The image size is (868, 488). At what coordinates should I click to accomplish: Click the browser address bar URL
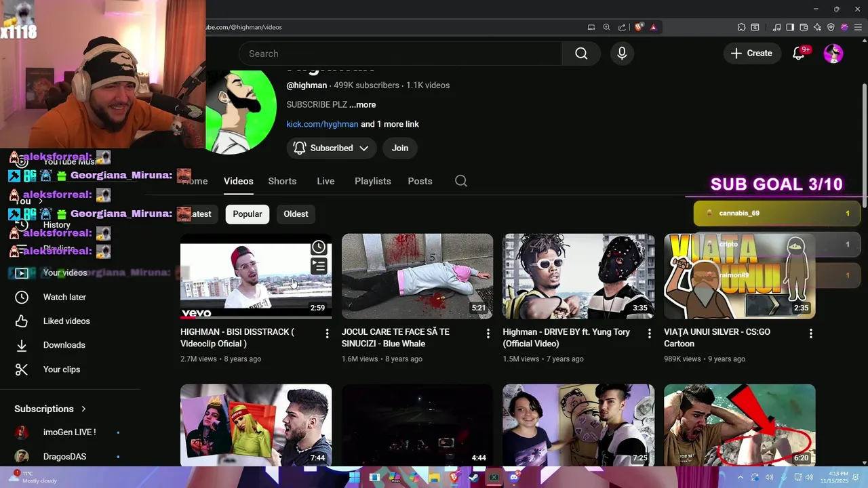pos(244,27)
